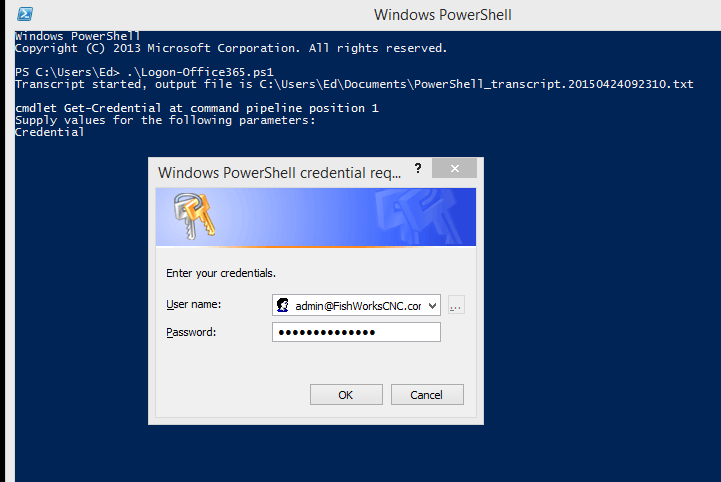Click the keys icon in the dialog banner
Viewport: 721px width, 482px height.
tap(195, 216)
